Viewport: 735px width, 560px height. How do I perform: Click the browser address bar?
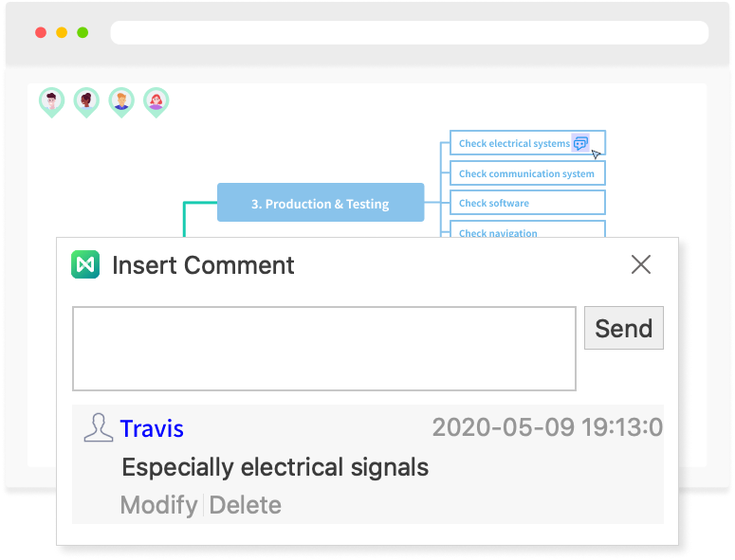409,32
